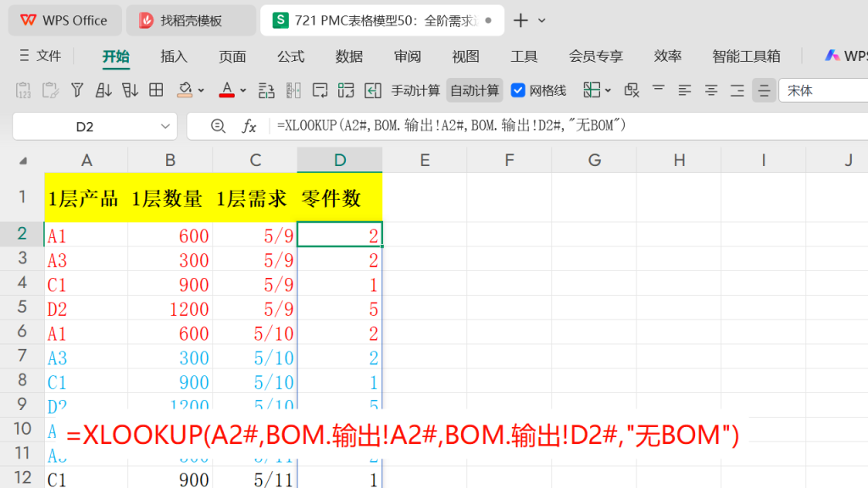Viewport: 868px width, 488px height.
Task: Click the magnifier icon in the formula bar
Action: (218, 126)
